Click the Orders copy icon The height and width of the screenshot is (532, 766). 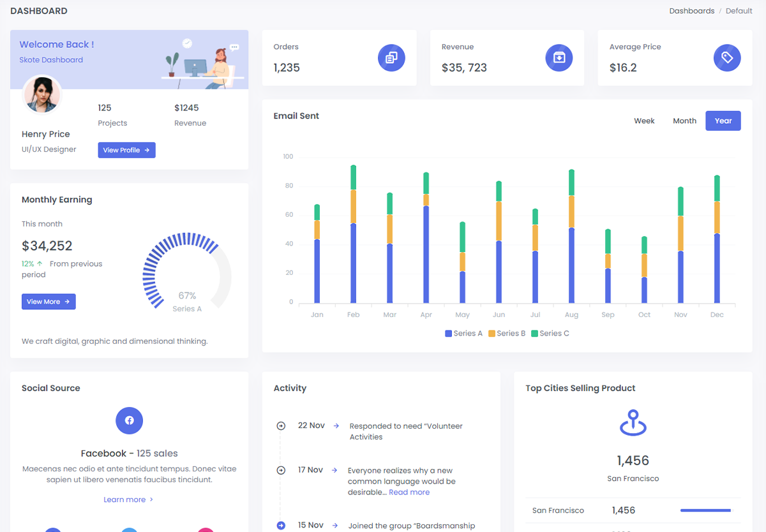(391, 58)
